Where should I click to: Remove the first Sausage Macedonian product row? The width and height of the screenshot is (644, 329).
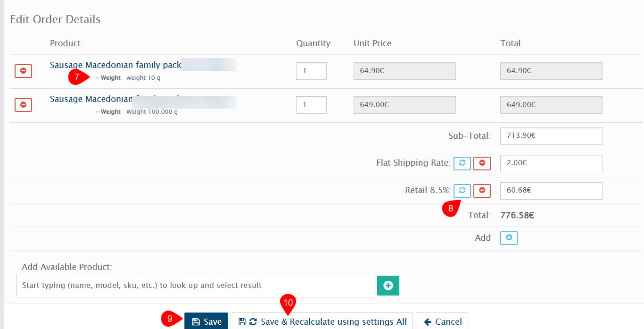23,71
